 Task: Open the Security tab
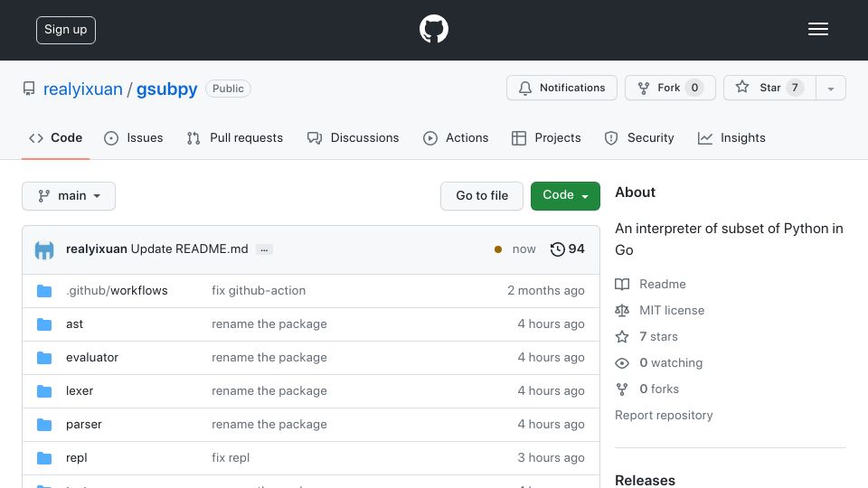tap(639, 137)
